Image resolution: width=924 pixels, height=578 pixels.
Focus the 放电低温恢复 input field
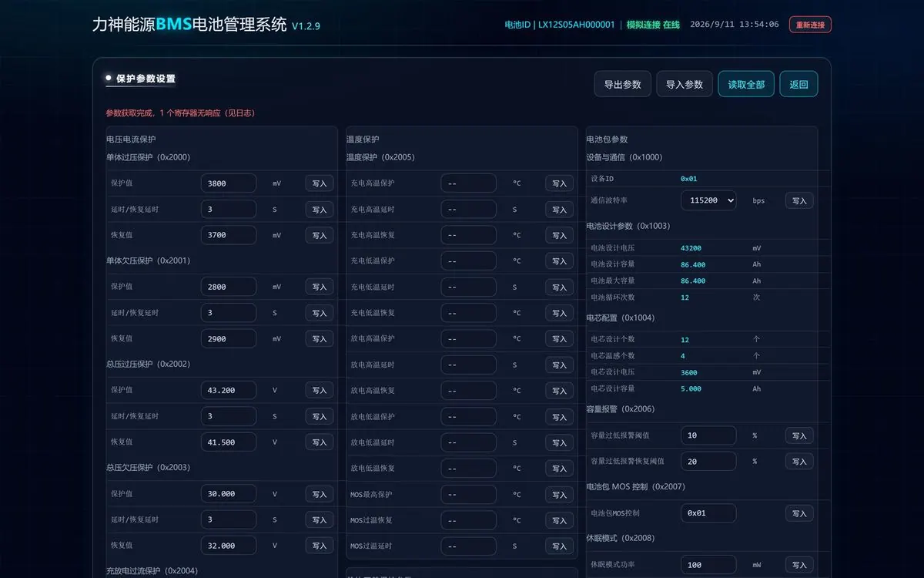tap(469, 468)
